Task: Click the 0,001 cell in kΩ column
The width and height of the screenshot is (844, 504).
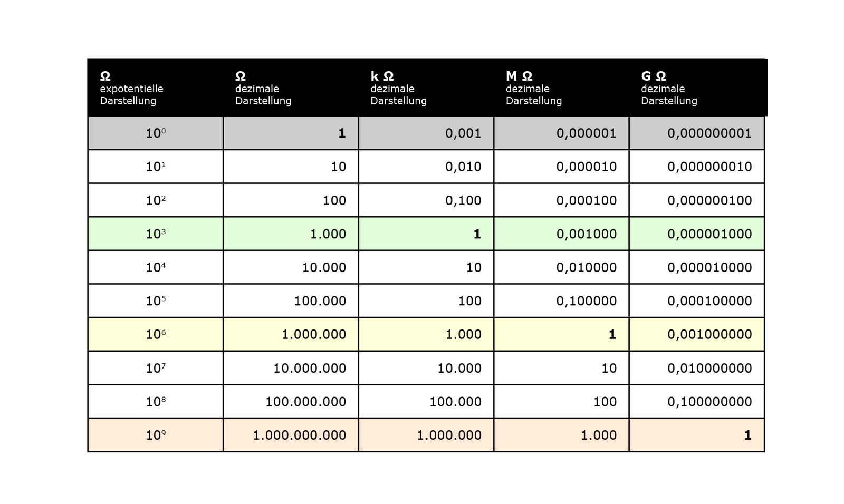Action: click(x=463, y=133)
